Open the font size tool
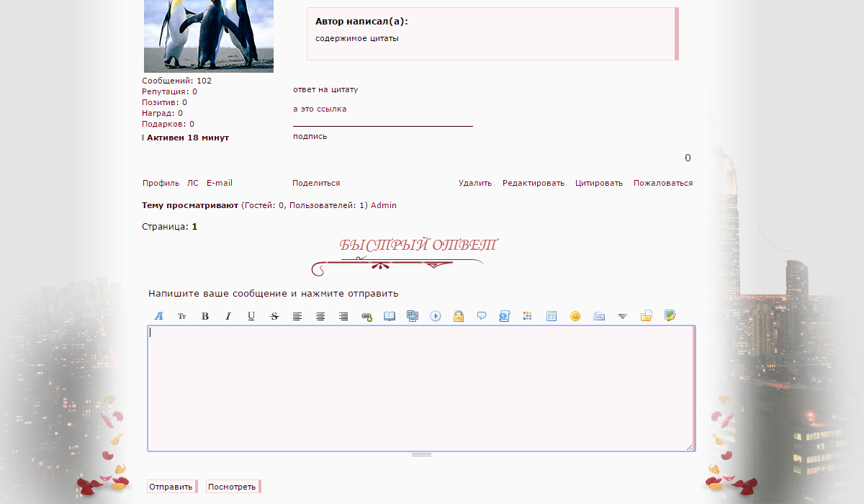864x504 pixels. pyautogui.click(x=182, y=316)
